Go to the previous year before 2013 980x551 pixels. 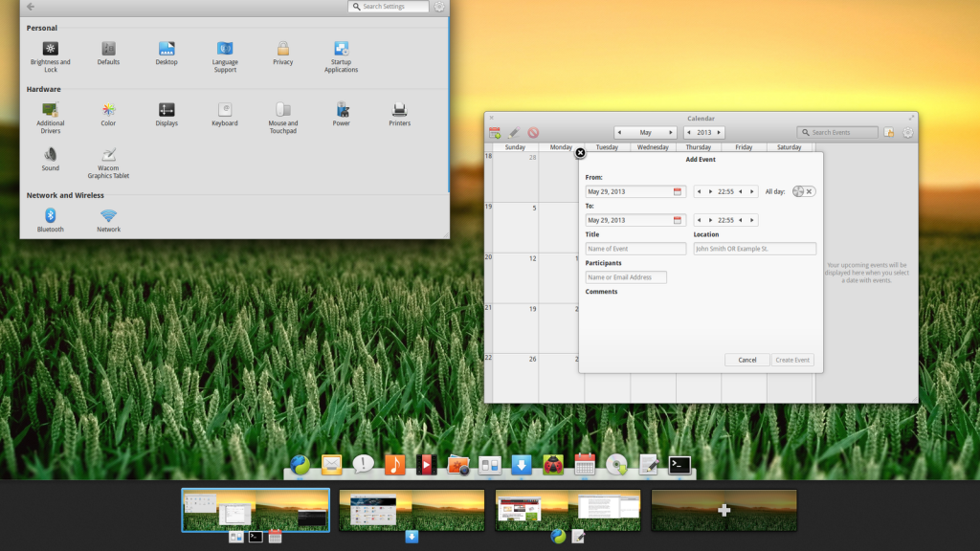pyautogui.click(x=689, y=133)
